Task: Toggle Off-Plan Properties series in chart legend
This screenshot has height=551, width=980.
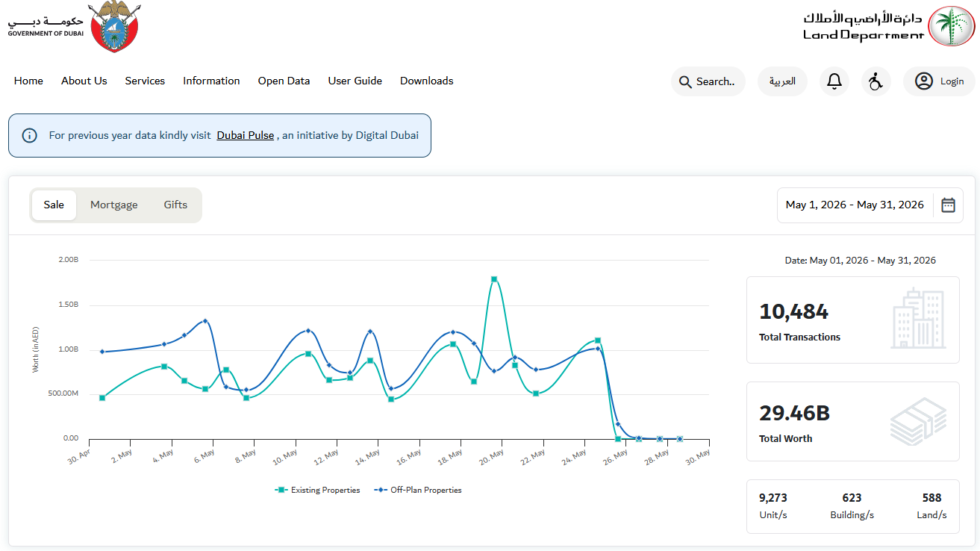Action: click(418, 491)
